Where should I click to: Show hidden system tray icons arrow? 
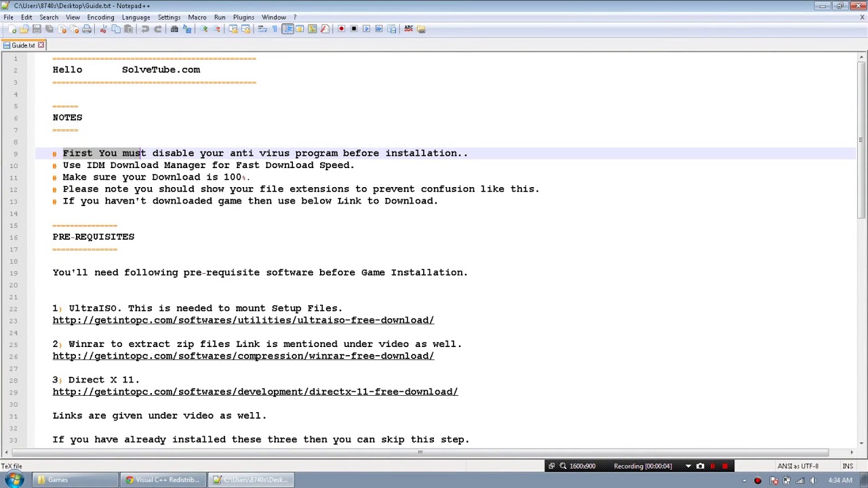coord(746,481)
